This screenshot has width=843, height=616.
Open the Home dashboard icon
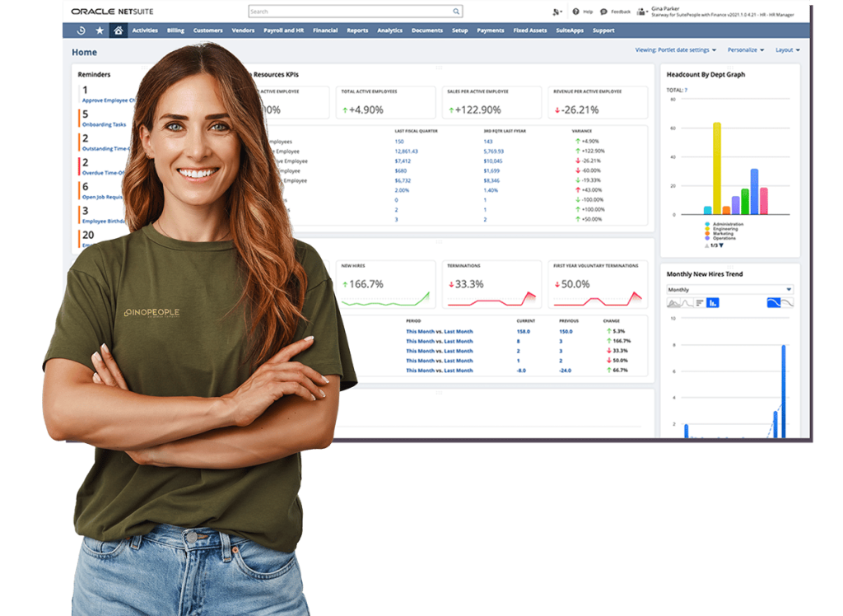pos(119,30)
